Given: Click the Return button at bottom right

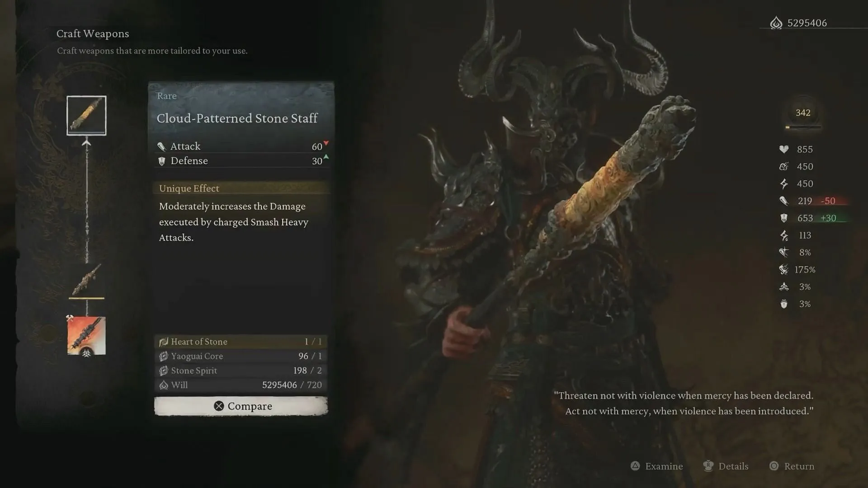Looking at the screenshot, I should point(799,466).
